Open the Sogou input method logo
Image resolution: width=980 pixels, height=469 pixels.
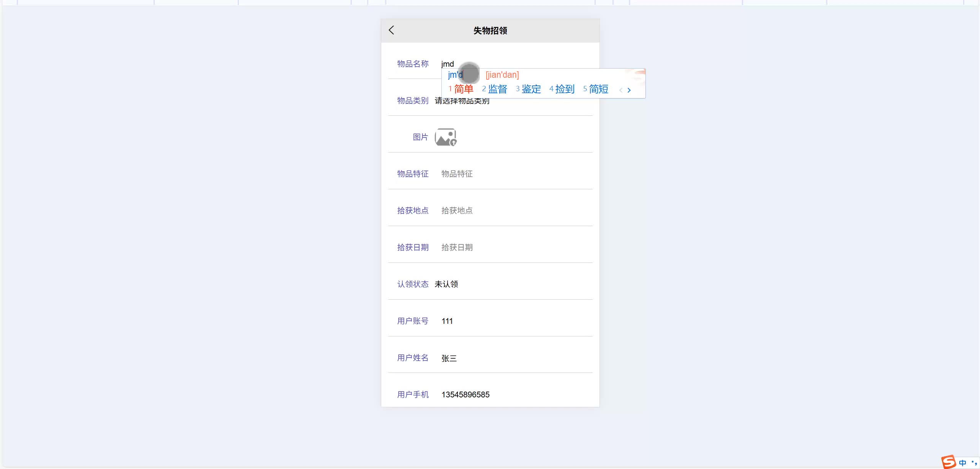coord(949,462)
